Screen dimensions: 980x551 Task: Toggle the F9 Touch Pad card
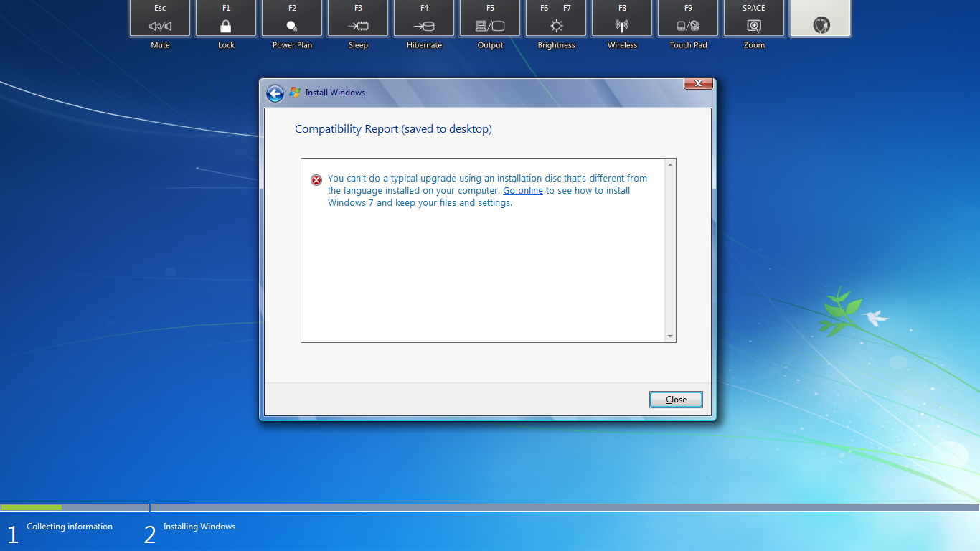coord(688,19)
